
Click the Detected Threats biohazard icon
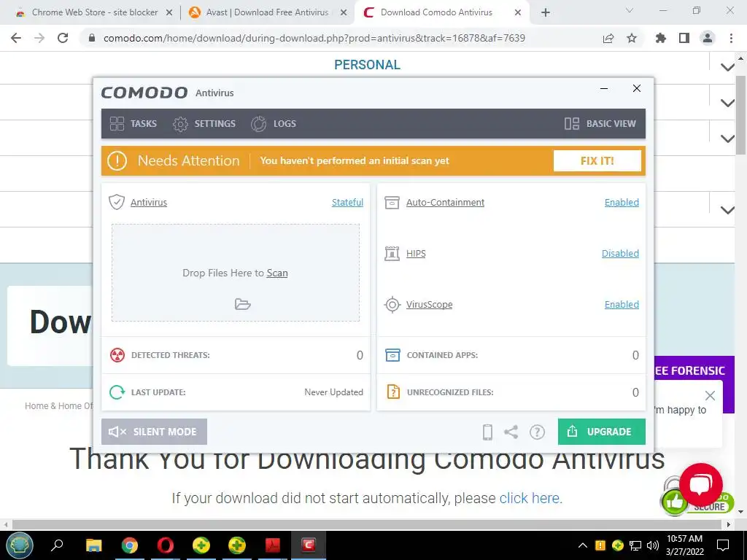click(x=117, y=355)
